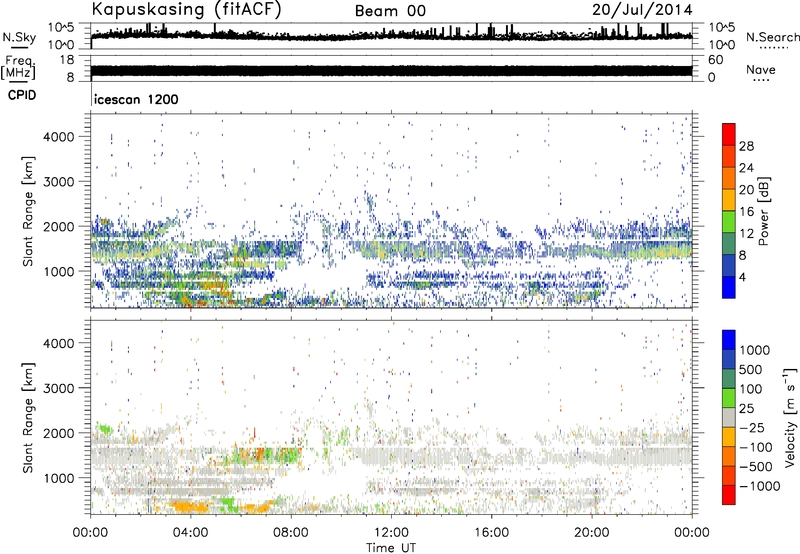Screen dimensions: 800x554
Task: Click the 1000 value on velocity colorbar
Action: [x=755, y=350]
